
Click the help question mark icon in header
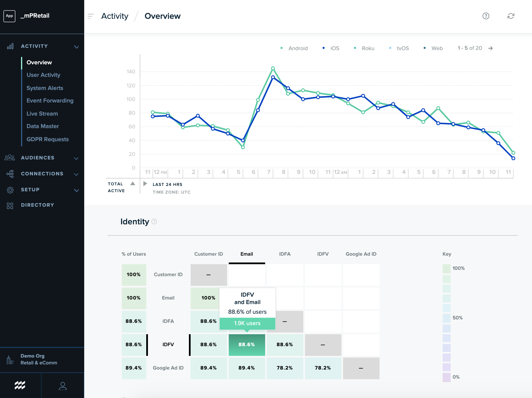click(486, 16)
